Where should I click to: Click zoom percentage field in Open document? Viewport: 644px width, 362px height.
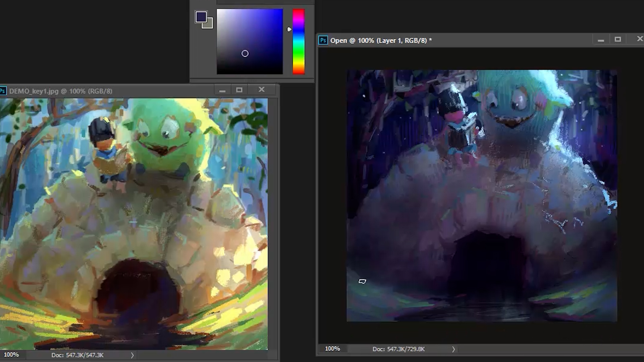click(x=332, y=349)
